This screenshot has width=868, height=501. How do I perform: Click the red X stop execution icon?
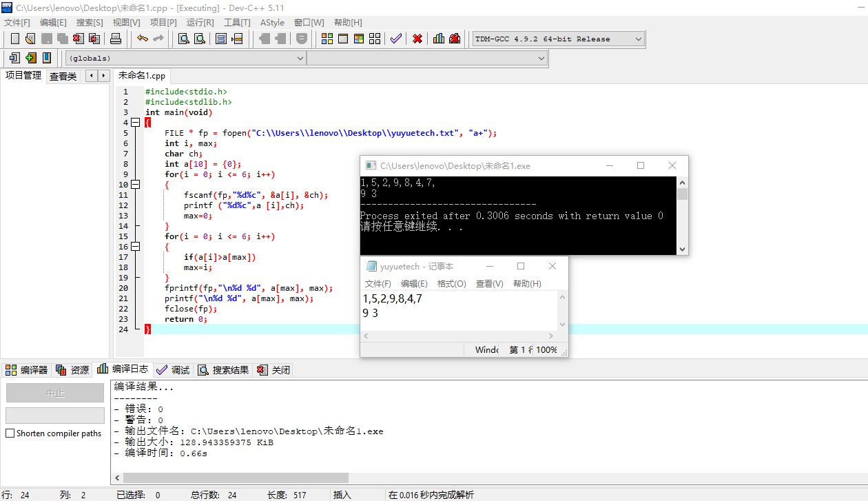pos(417,39)
